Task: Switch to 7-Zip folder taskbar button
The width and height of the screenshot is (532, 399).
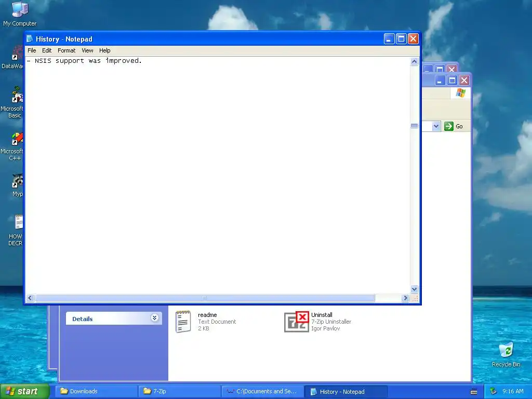Action: (179, 391)
